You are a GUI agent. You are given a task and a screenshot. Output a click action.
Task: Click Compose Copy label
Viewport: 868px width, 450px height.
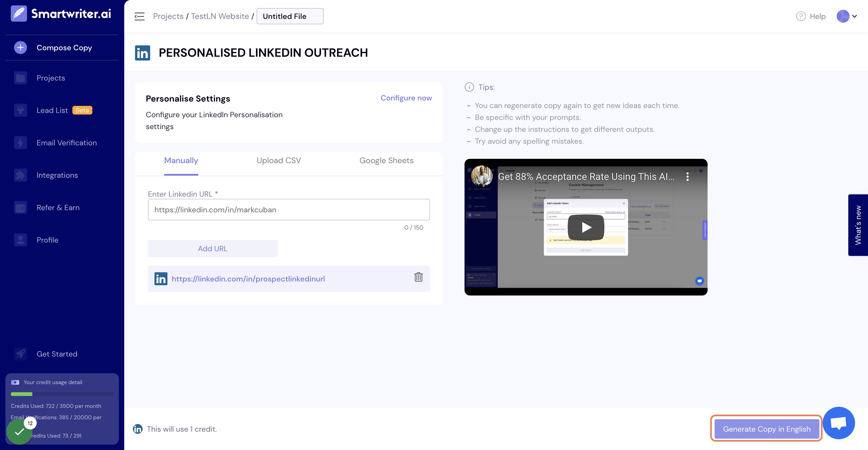64,48
